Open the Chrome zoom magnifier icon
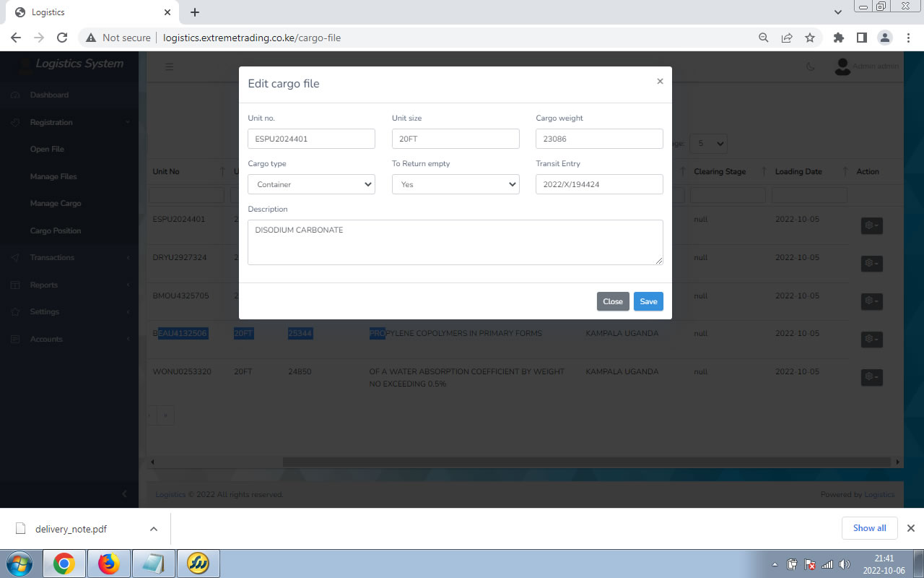Image resolution: width=924 pixels, height=578 pixels. (764, 38)
